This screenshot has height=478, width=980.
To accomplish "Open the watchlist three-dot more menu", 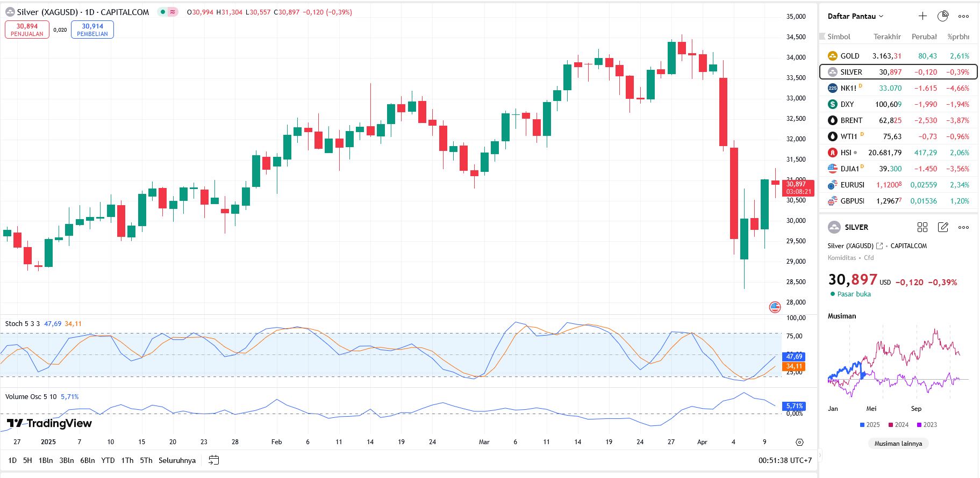I will coord(963,16).
